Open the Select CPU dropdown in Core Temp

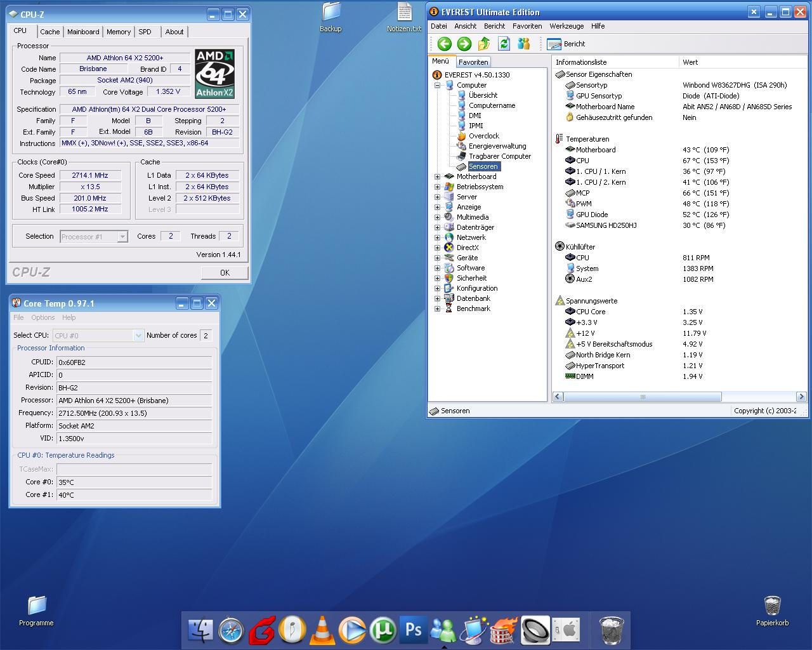138,336
